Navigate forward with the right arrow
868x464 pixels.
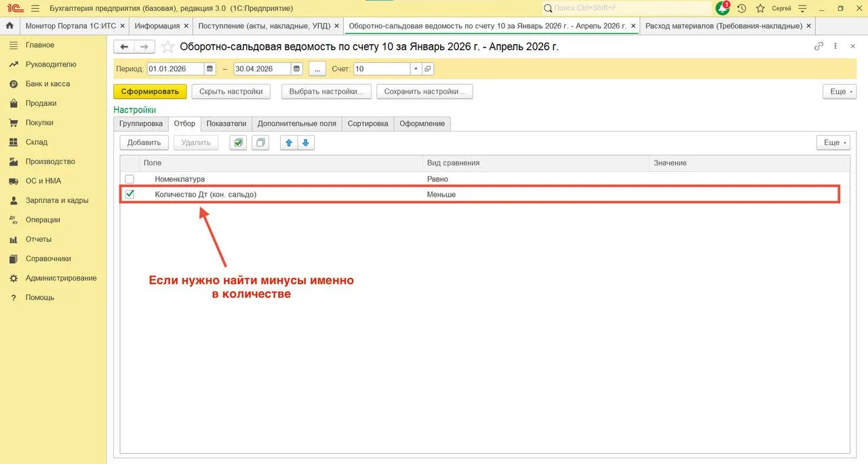[144, 47]
